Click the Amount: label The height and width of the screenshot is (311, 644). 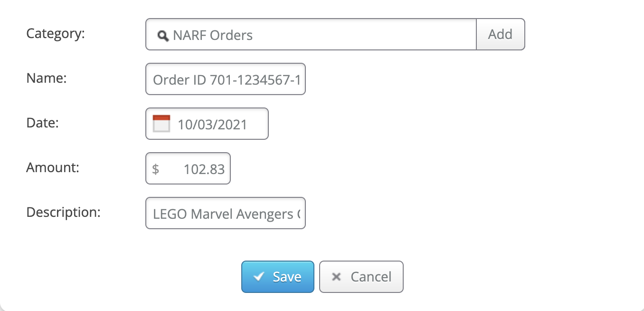52,167
